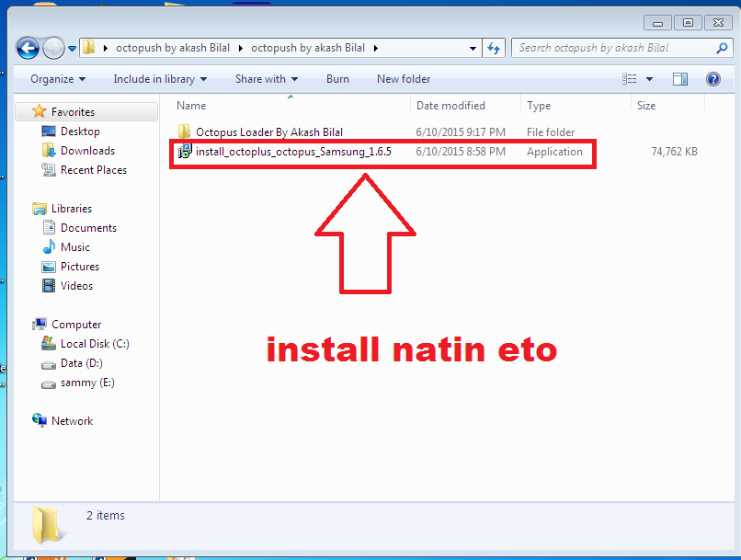Click the Octopus Loader folder icon
Viewport: 741px width, 560px height.
point(184,131)
